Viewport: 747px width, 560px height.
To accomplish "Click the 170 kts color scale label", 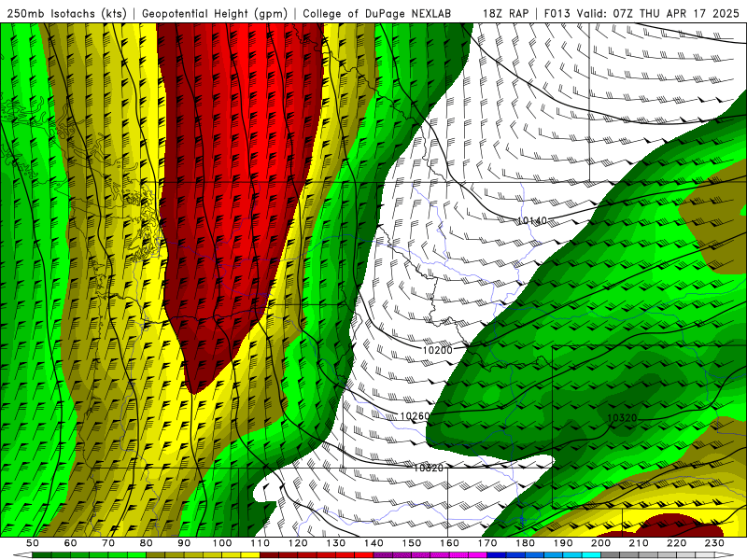I will pos(487,543).
